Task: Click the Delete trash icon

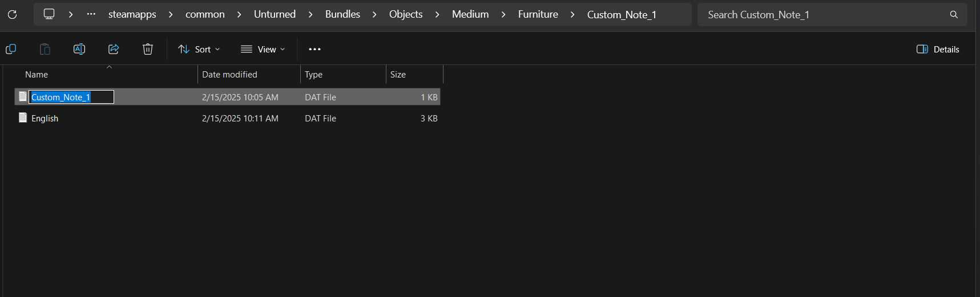Action: pyautogui.click(x=148, y=49)
